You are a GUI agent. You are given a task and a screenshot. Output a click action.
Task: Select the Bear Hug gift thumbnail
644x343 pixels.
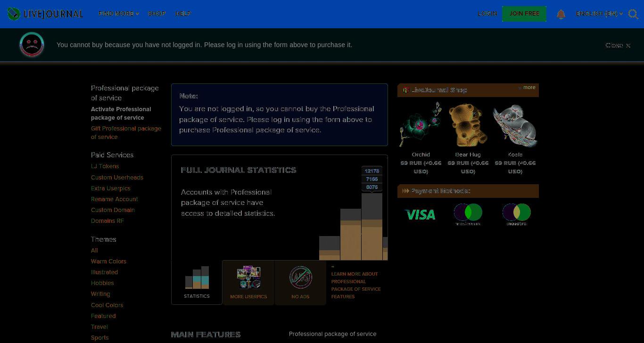468,125
